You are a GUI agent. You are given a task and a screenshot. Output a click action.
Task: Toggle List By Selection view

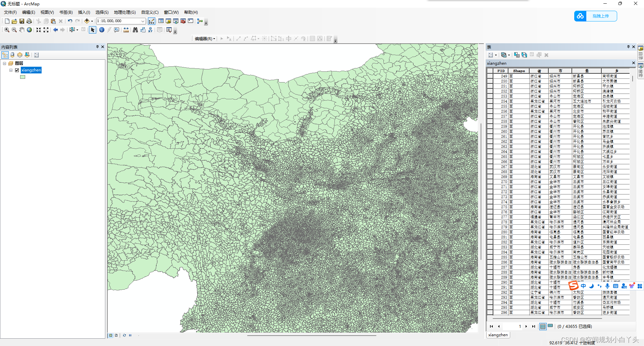click(x=27, y=55)
